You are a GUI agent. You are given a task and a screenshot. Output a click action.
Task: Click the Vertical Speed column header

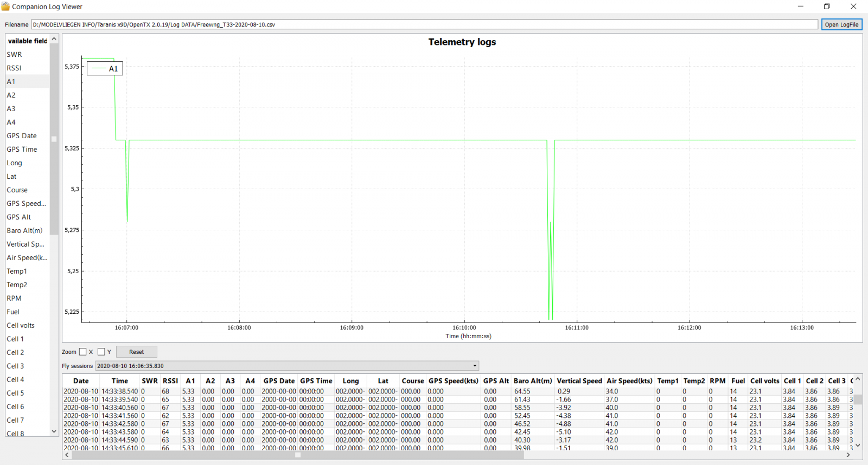coord(579,381)
